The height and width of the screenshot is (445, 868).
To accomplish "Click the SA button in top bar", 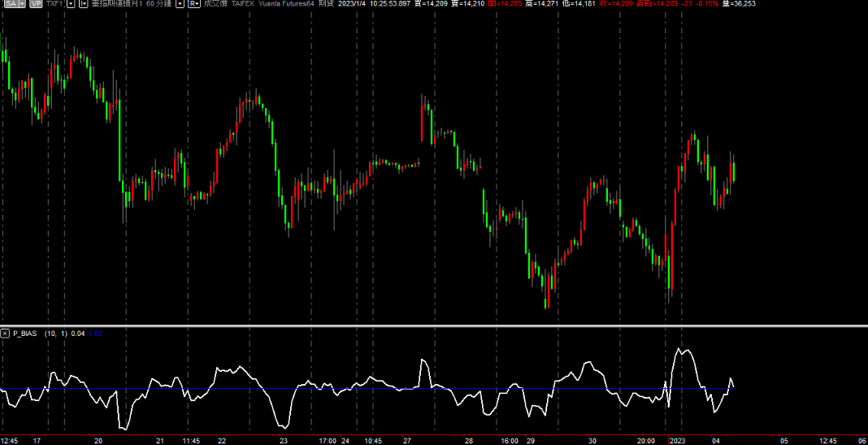I will (9, 4).
